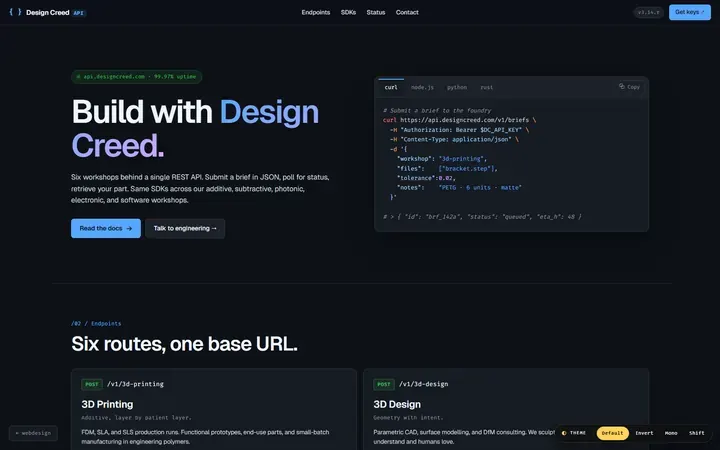Image resolution: width=720 pixels, height=450 pixels.
Task: Select the Mono theme option
Action: click(x=671, y=433)
